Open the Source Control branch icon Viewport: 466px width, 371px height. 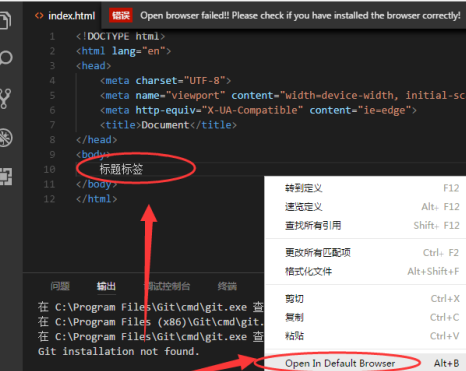click(6, 98)
